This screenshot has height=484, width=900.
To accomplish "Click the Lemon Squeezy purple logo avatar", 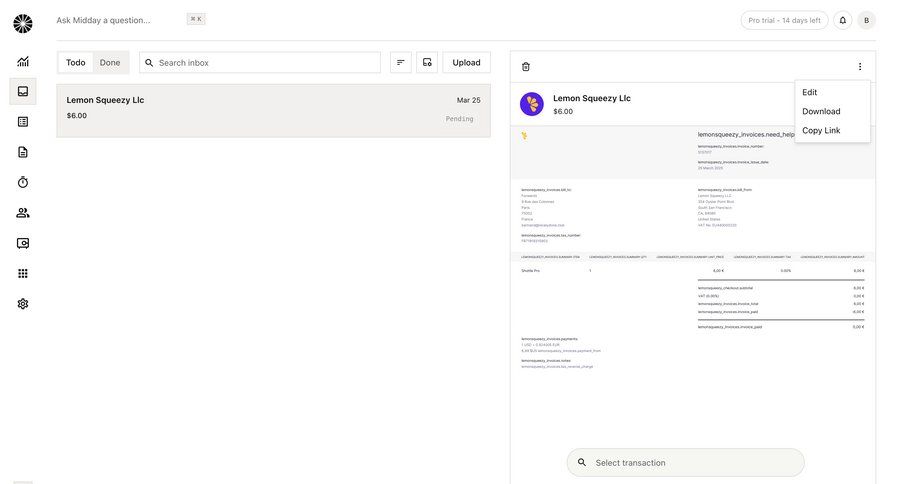I will (532, 104).
